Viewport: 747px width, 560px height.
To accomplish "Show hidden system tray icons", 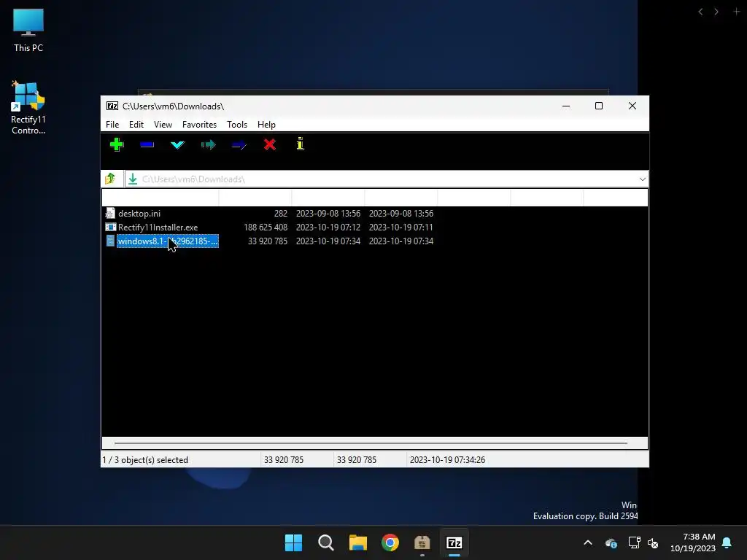I will coord(588,542).
